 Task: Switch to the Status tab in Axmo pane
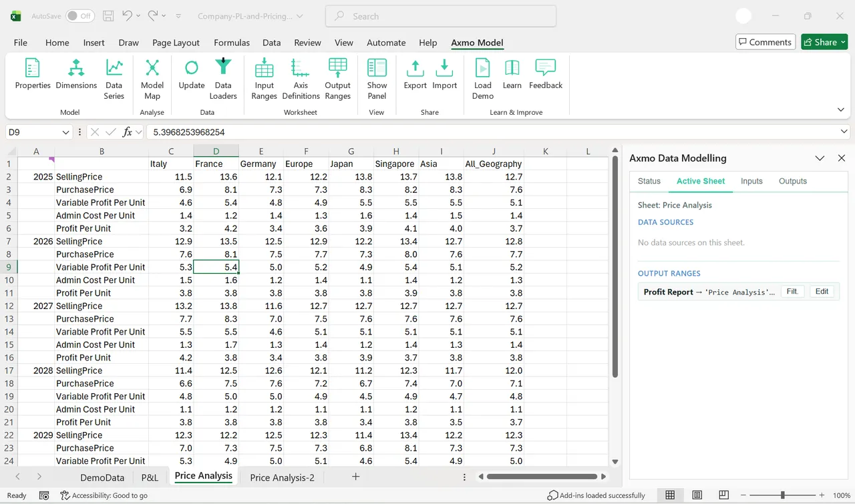click(x=649, y=181)
